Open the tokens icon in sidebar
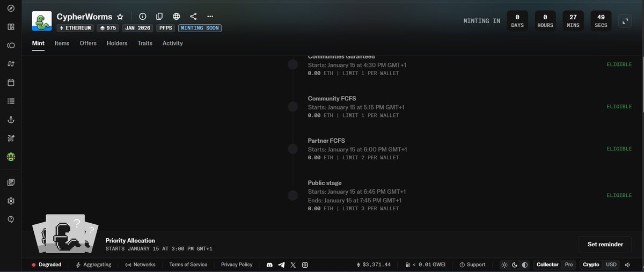 pos(11,46)
